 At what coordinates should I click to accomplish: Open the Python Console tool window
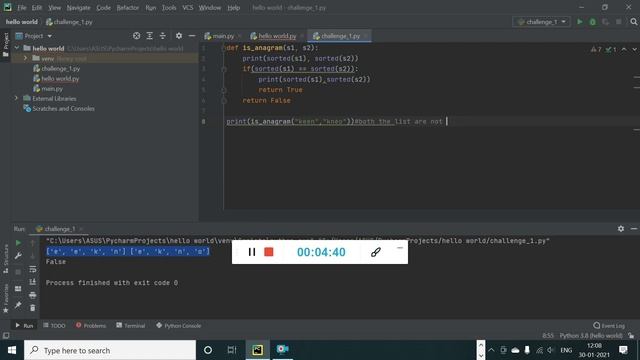tap(178, 325)
